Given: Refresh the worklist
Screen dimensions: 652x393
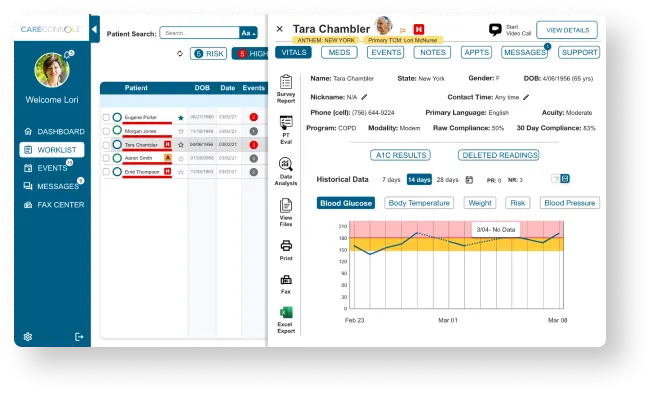Looking at the screenshot, I should pos(180,54).
